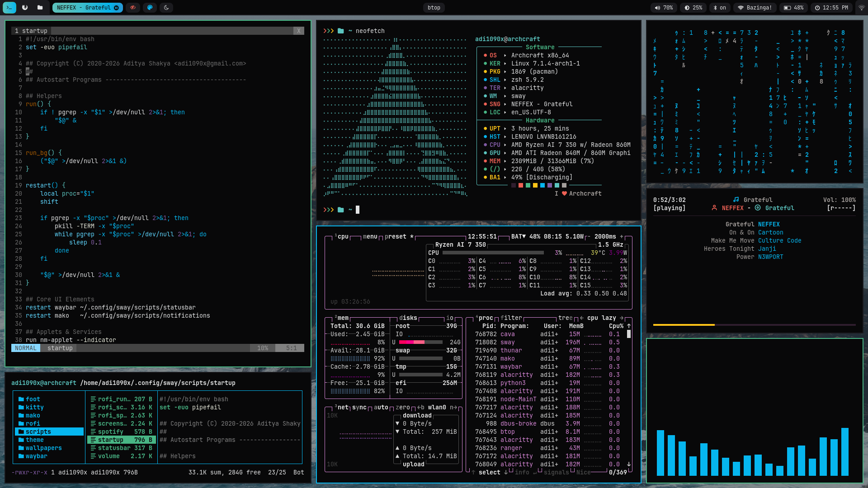
Task: Select the ranger process row
Action: 547,448
